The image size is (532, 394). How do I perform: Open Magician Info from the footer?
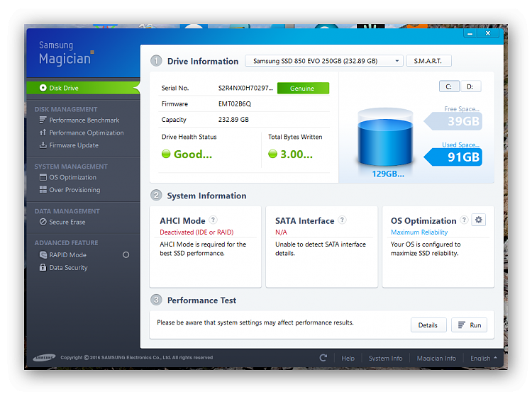[x=436, y=358]
